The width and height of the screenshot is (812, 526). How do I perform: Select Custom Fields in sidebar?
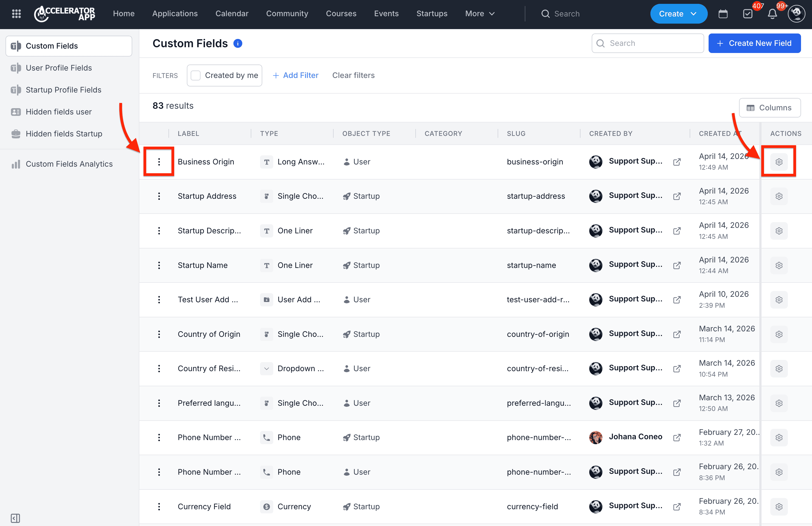coord(69,46)
